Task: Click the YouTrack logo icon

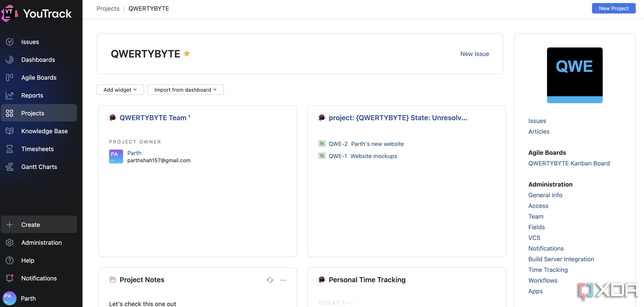Action: [x=10, y=13]
